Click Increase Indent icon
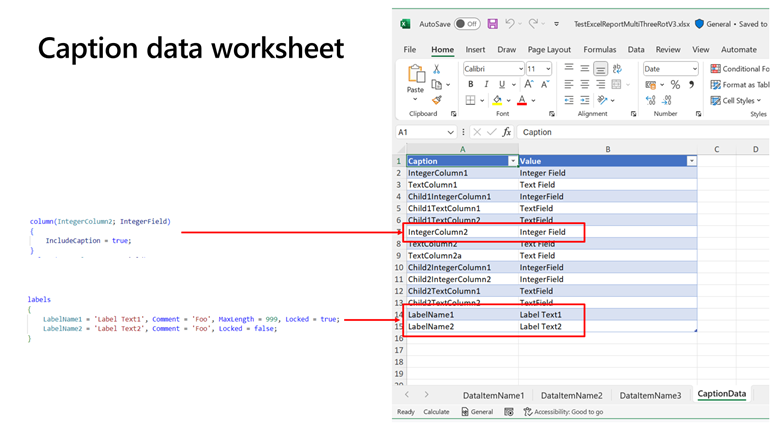780x440 pixels. [585, 100]
